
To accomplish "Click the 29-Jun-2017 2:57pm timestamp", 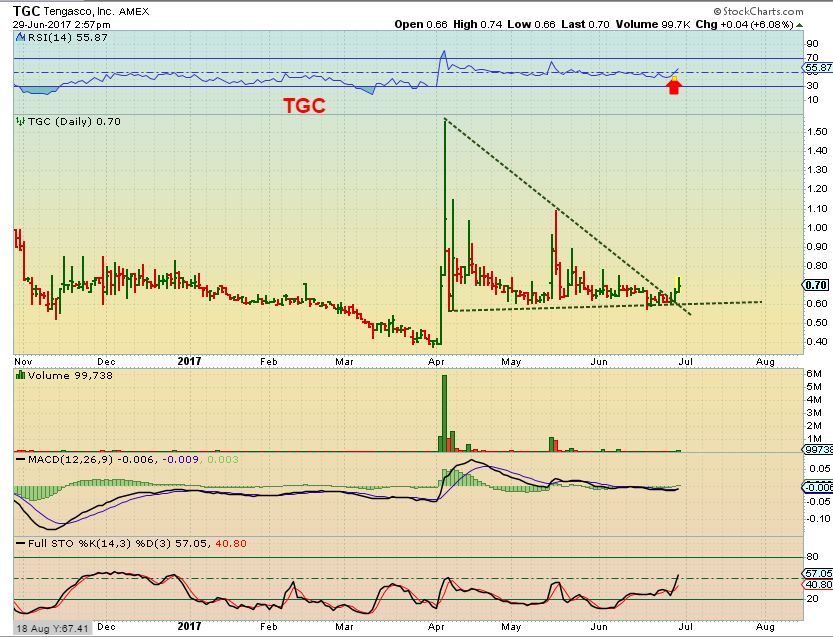I will pos(62,24).
